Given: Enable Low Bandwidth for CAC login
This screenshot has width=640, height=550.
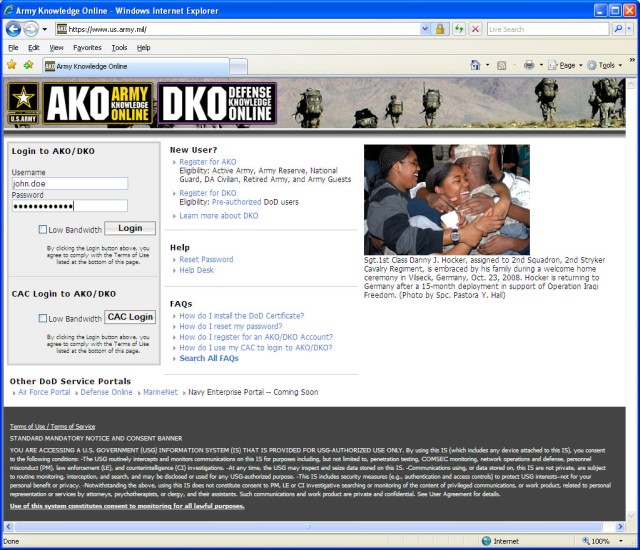Looking at the screenshot, I should point(42,318).
